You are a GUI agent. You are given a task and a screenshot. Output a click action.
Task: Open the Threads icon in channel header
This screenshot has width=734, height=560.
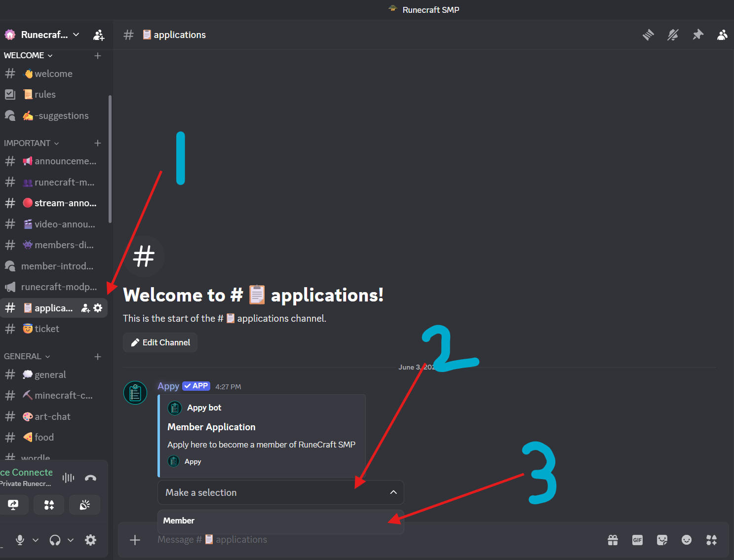tap(648, 35)
